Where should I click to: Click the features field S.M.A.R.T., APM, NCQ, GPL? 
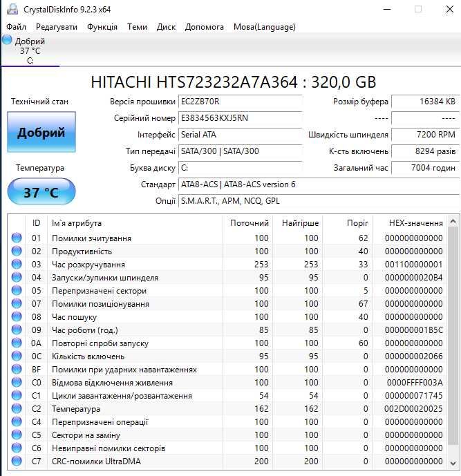[x=319, y=201]
